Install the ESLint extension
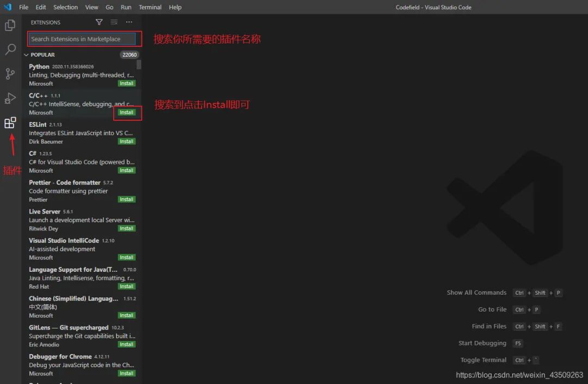 tap(126, 142)
